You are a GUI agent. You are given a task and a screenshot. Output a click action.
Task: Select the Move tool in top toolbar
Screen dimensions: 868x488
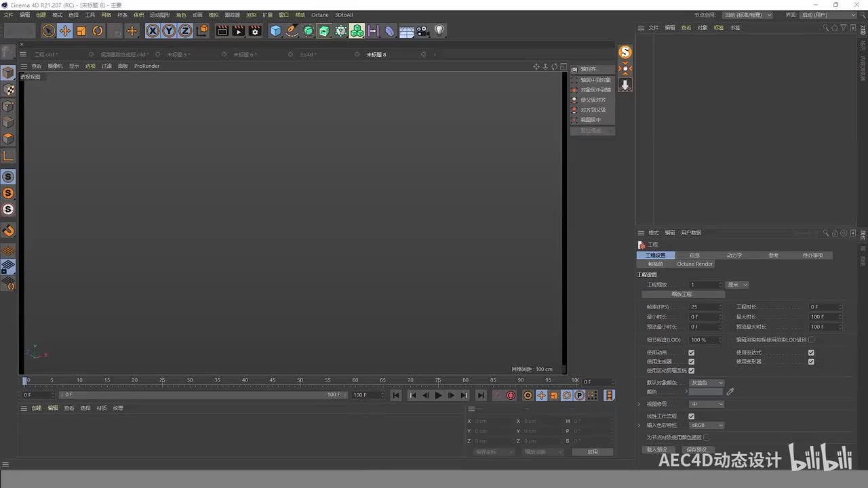coord(65,30)
